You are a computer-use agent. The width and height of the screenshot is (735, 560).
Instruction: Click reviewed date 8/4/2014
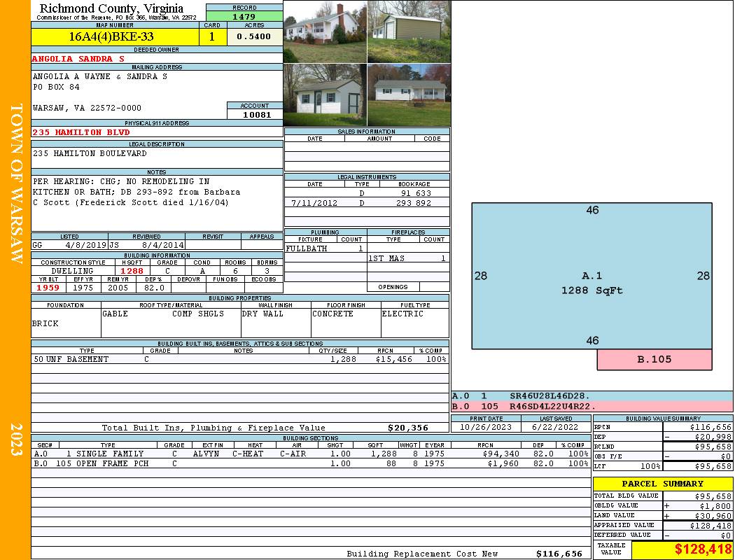162,245
